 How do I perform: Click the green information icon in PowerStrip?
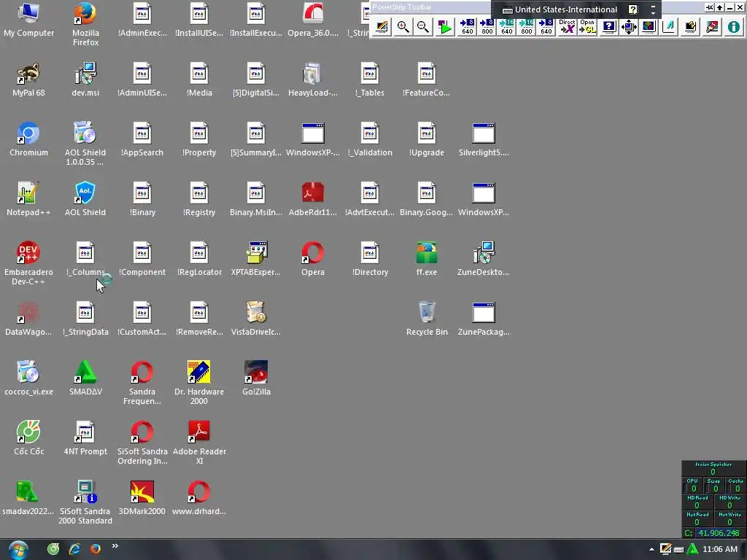[734, 27]
